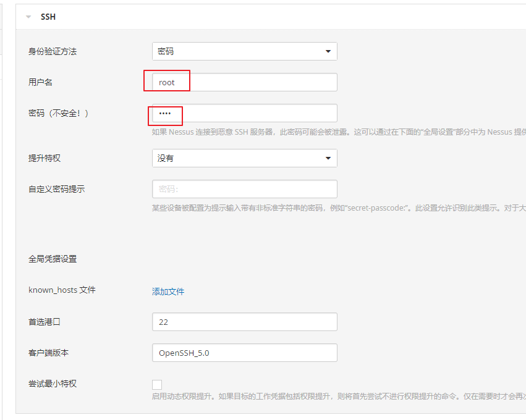Image resolution: width=526 pixels, height=420 pixels.
Task: Click the SSH section header title
Action: point(48,17)
